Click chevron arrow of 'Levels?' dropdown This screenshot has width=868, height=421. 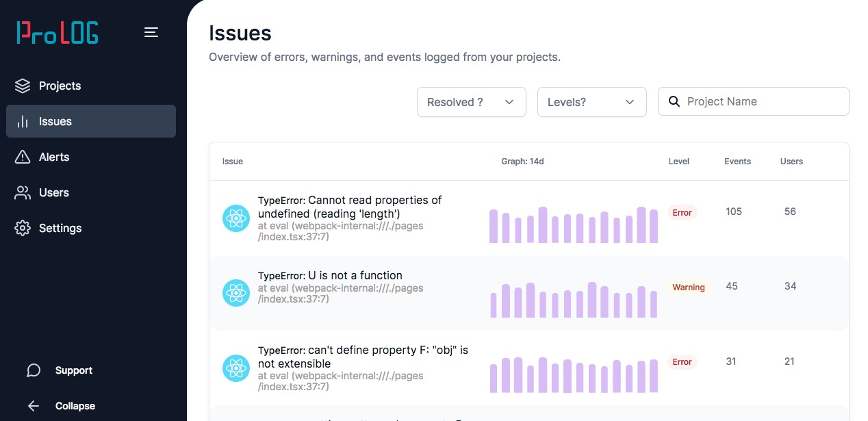(630, 102)
